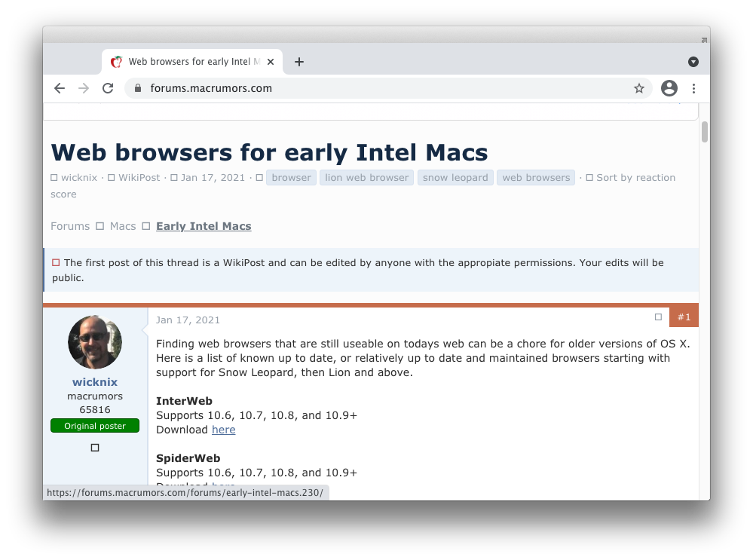Click the Jan 17, 2021 thread start date
Screen dimensions: 753x560
pyautogui.click(x=213, y=178)
